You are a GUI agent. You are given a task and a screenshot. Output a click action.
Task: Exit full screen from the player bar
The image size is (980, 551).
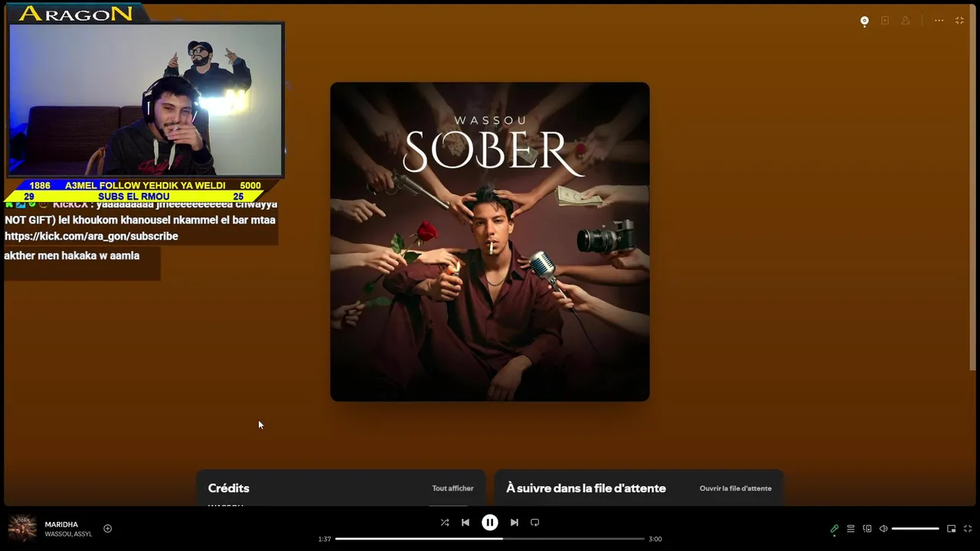click(x=968, y=529)
